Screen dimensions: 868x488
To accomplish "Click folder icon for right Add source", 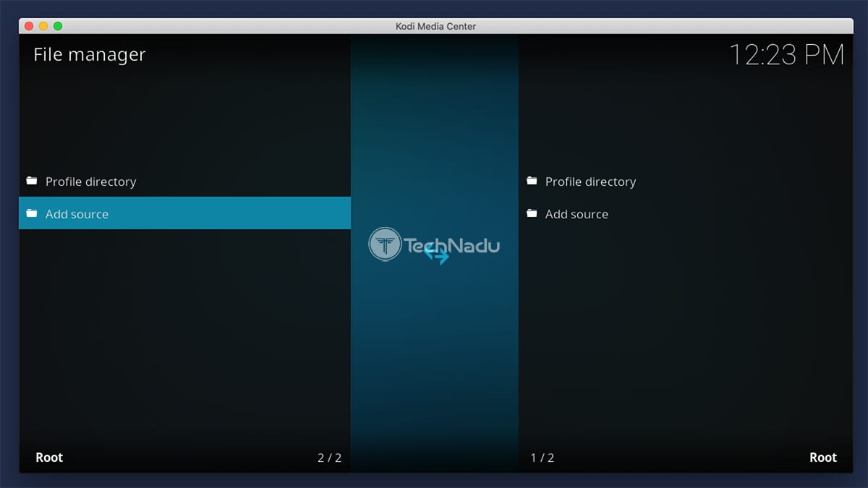I will [x=532, y=213].
